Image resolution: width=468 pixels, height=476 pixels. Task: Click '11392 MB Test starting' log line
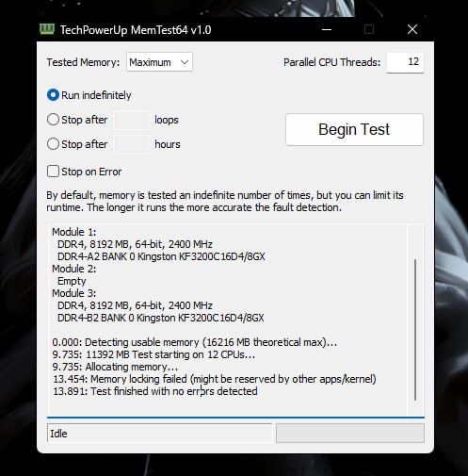click(x=153, y=354)
